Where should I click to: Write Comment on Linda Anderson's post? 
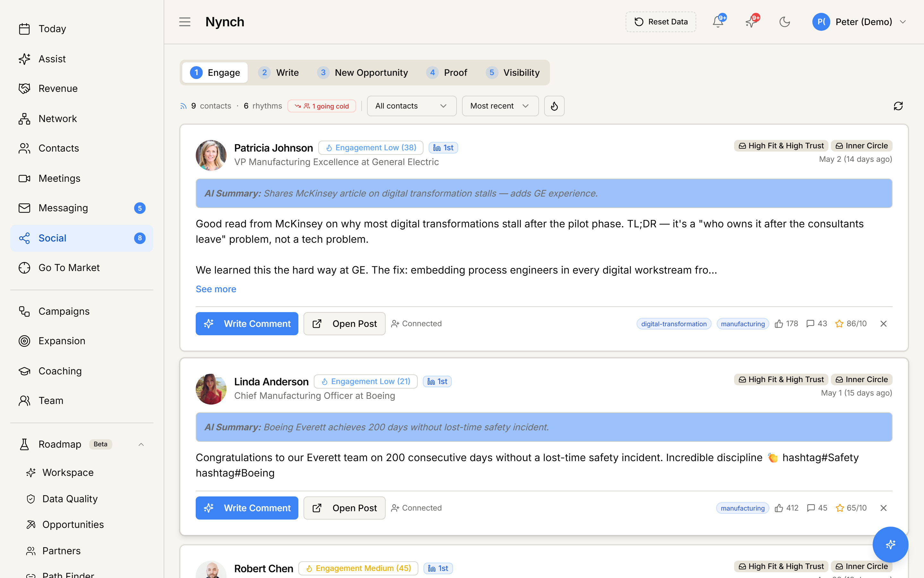tap(247, 508)
